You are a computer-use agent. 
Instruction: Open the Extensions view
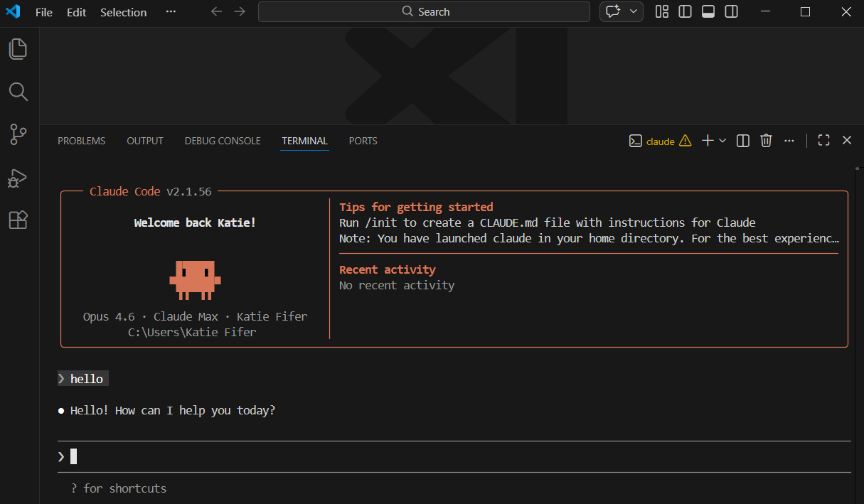18,220
